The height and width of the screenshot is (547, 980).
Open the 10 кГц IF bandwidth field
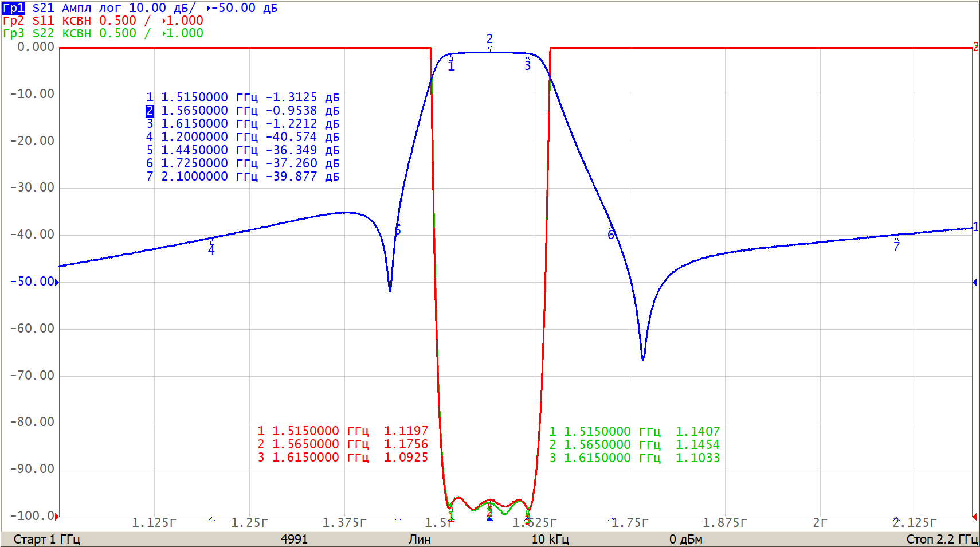550,539
